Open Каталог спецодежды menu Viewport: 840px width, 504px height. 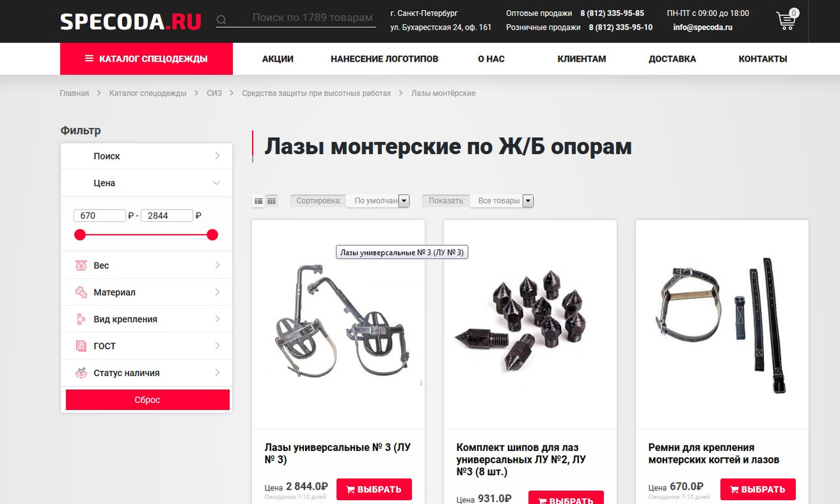(146, 59)
